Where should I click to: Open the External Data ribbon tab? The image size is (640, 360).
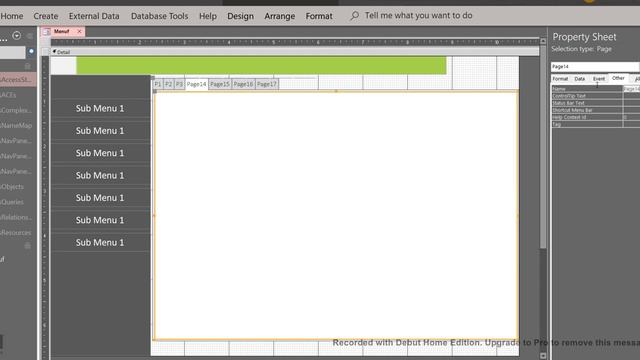[94, 16]
